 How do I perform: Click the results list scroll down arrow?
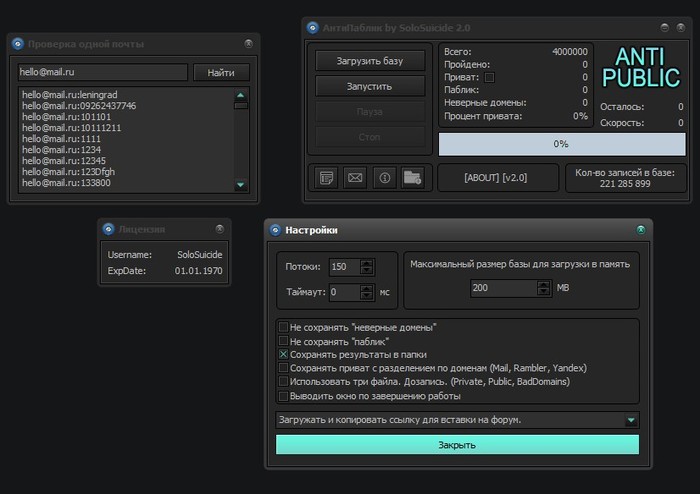point(241,185)
